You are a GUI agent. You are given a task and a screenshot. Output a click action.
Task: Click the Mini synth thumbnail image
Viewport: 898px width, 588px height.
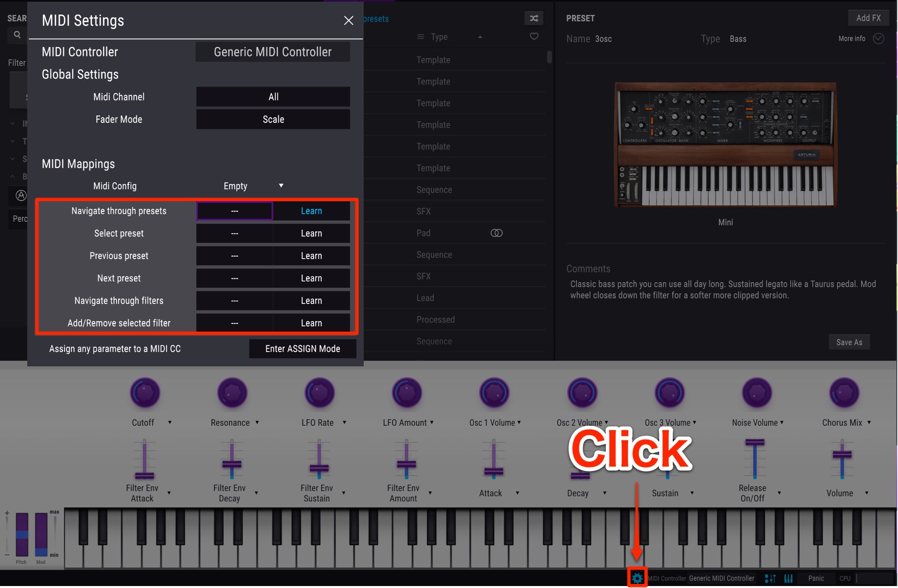[725, 145]
